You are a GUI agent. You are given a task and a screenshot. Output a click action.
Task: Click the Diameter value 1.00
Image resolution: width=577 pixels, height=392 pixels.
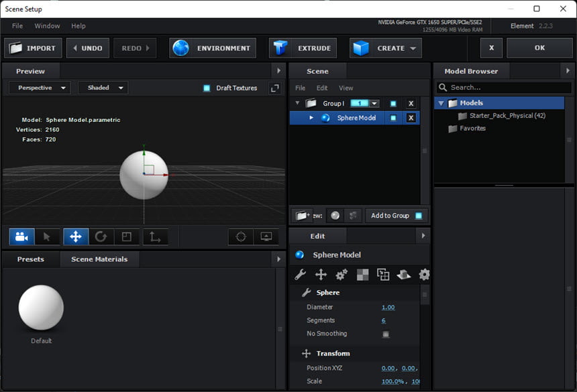pyautogui.click(x=388, y=307)
